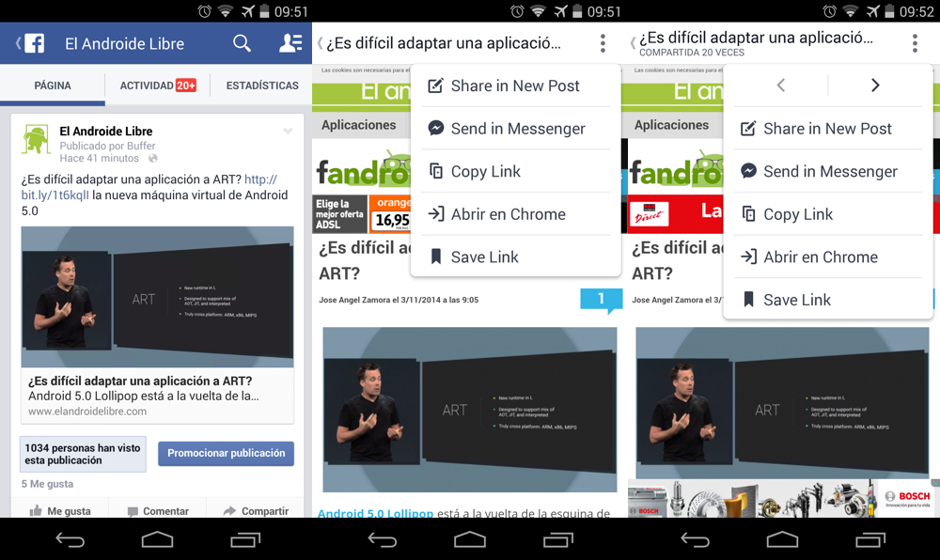
Task: Switch to the Estadísticas tab
Action: [262, 86]
